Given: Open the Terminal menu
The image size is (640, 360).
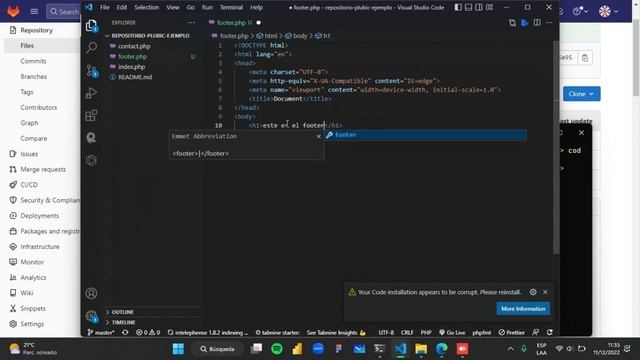Looking at the screenshot, I should point(231,7).
